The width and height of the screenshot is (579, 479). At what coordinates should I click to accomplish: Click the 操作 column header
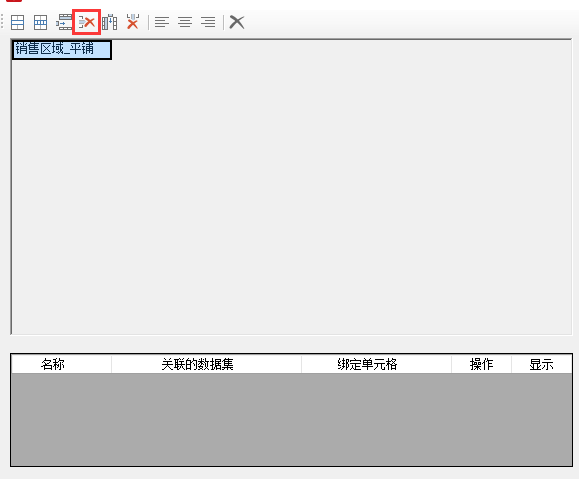coord(481,365)
